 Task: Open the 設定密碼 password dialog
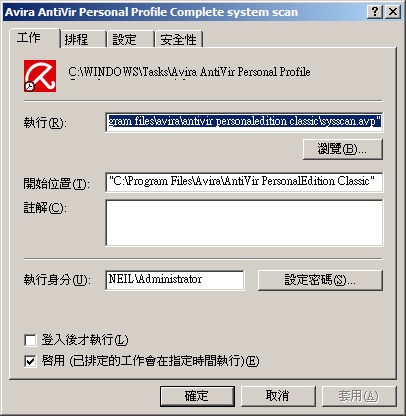(x=320, y=280)
